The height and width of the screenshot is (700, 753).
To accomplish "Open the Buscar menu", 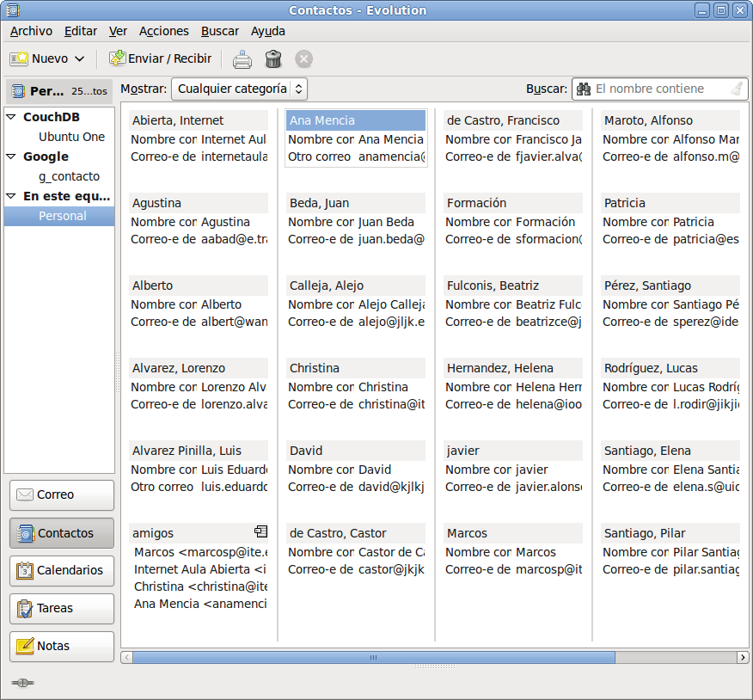I will pos(220,31).
